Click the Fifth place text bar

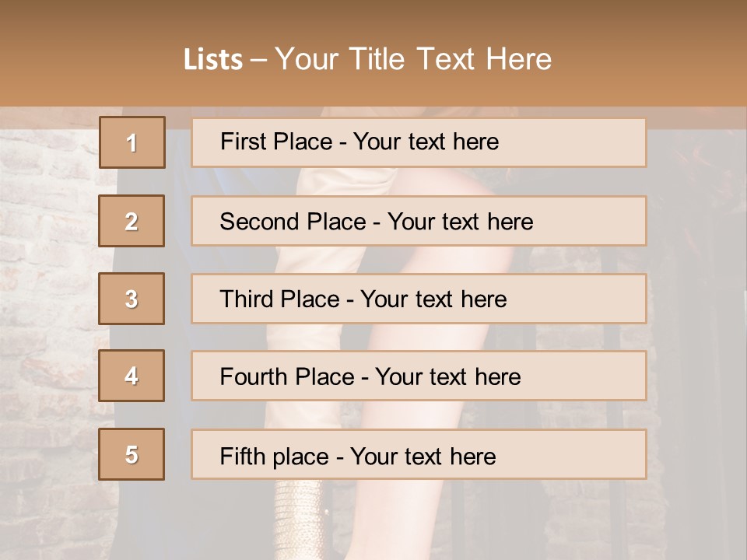coord(419,454)
